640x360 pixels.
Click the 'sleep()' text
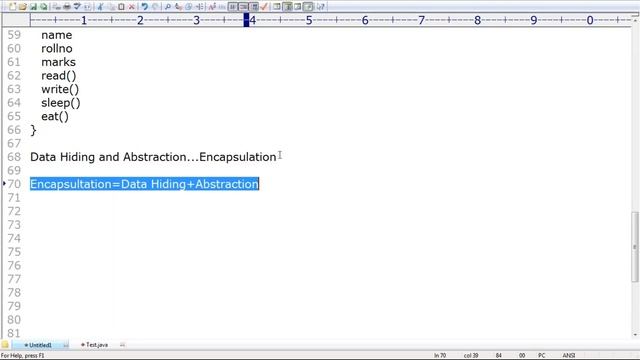click(x=61, y=103)
